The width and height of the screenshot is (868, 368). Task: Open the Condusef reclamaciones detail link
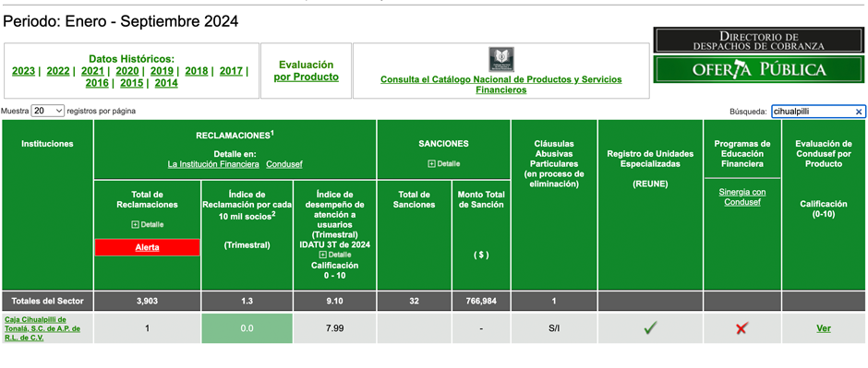click(284, 164)
